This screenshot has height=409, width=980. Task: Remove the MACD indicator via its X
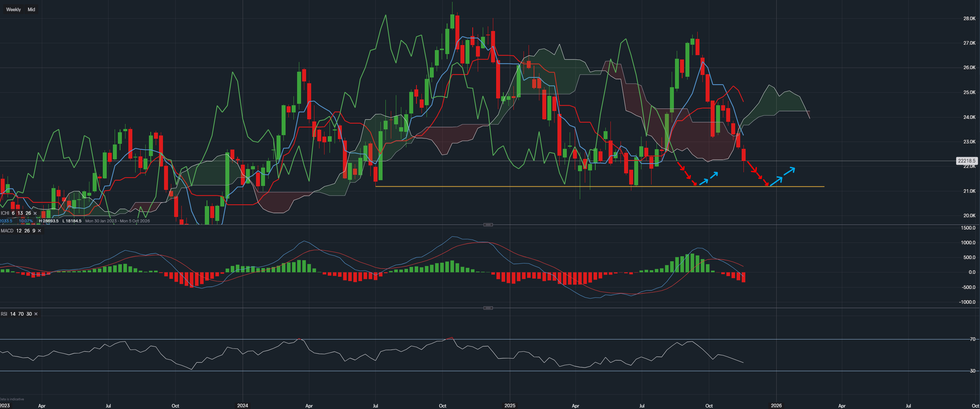click(x=40, y=231)
